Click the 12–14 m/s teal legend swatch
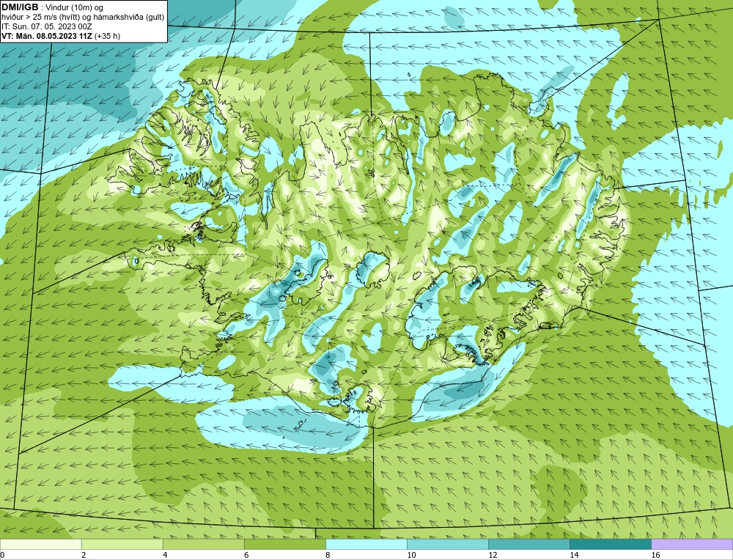 [528, 544]
